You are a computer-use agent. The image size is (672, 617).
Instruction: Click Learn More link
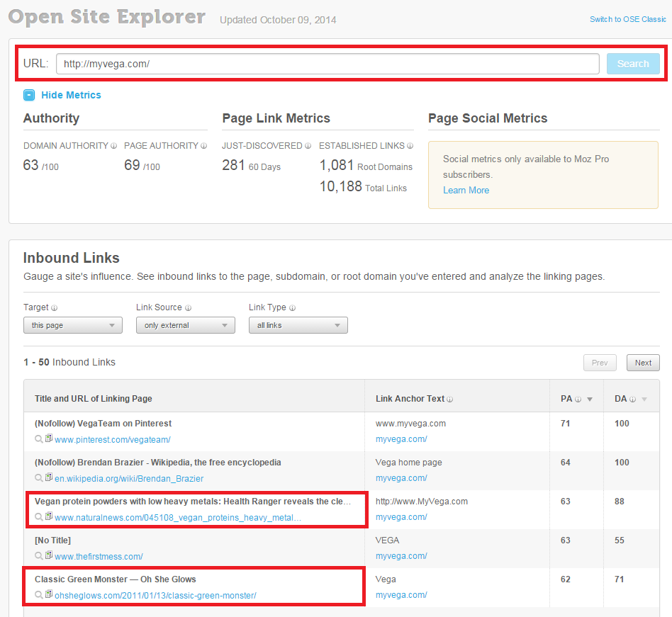point(466,190)
